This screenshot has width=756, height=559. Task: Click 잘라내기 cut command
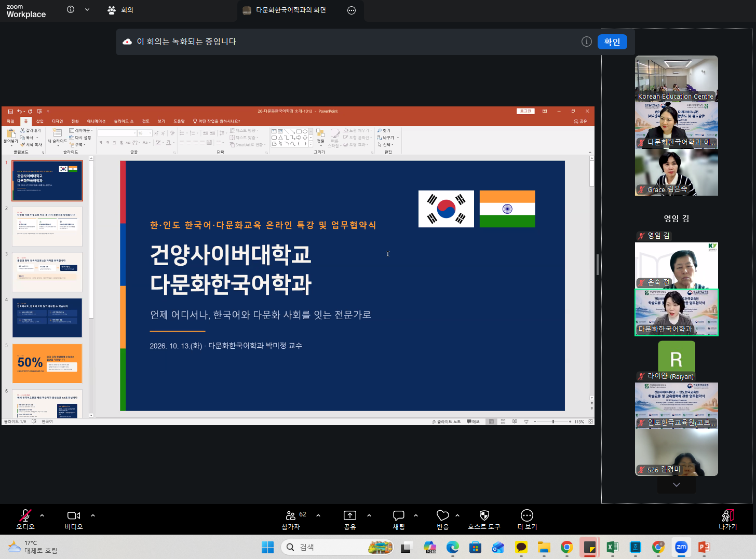[x=31, y=130]
